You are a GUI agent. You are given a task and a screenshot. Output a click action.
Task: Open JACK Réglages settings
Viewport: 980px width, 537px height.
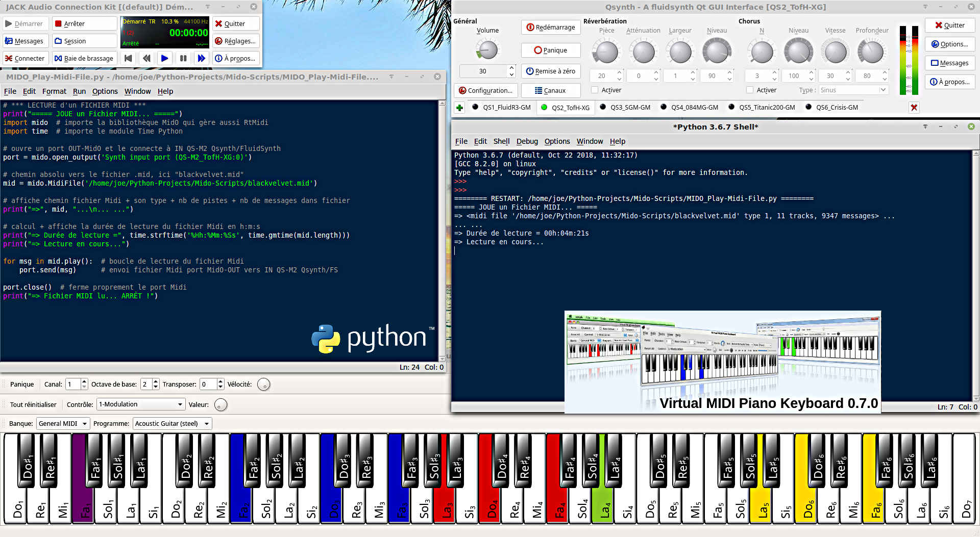(x=236, y=41)
